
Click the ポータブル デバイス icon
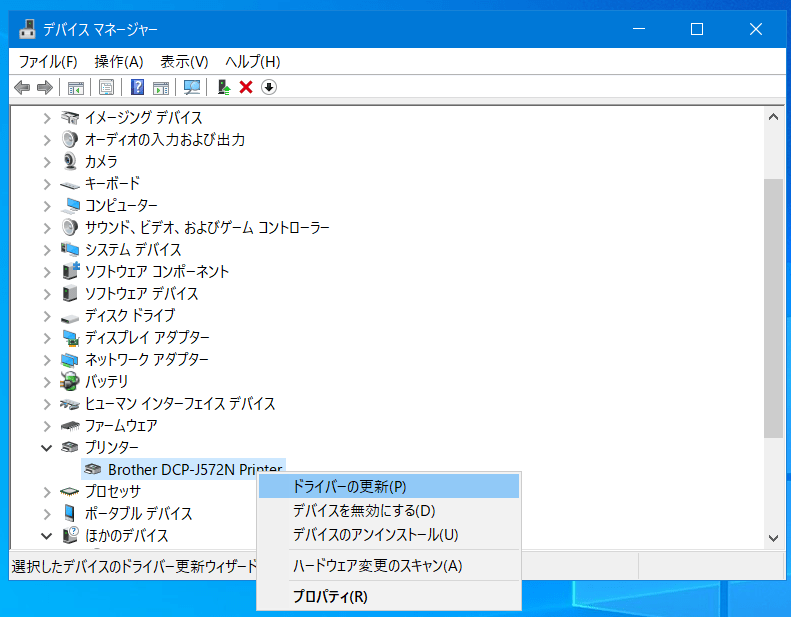click(x=70, y=514)
